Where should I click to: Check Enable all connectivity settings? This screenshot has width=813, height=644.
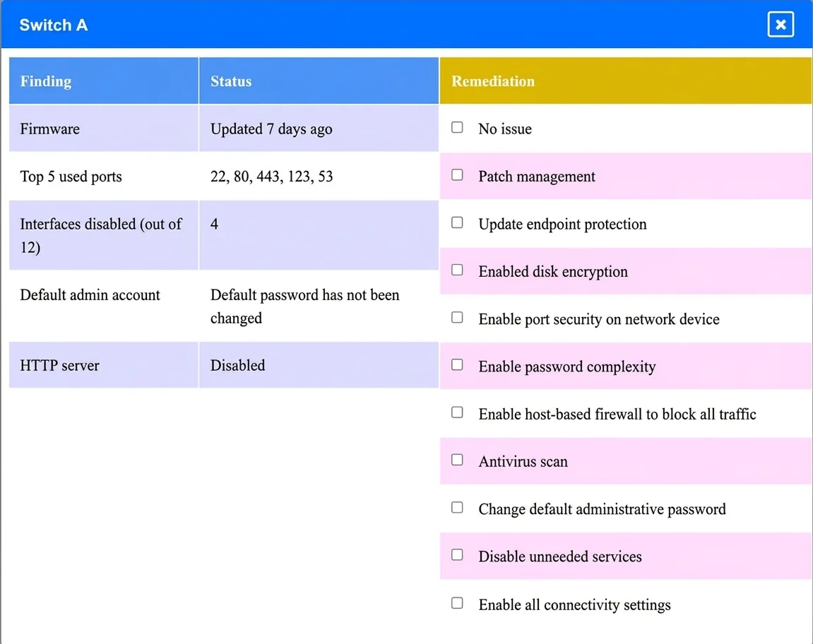tap(457, 604)
